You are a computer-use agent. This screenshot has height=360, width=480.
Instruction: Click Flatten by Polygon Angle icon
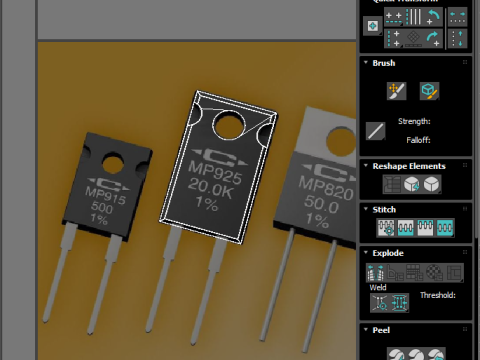(x=395, y=272)
